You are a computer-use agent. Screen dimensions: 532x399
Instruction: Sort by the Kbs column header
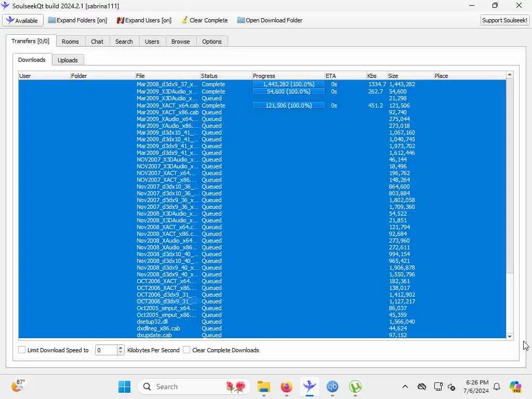pyautogui.click(x=376, y=76)
